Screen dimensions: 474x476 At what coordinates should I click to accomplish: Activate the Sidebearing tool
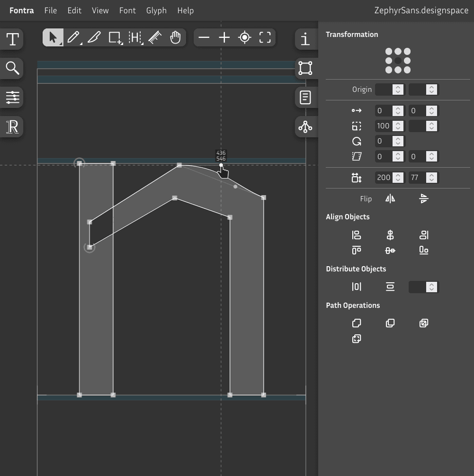click(135, 37)
